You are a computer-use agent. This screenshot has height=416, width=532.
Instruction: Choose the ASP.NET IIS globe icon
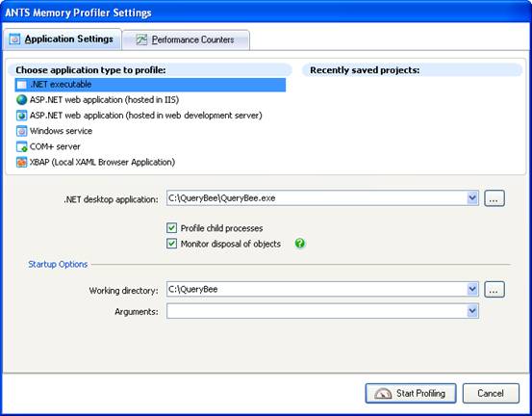[x=21, y=100]
